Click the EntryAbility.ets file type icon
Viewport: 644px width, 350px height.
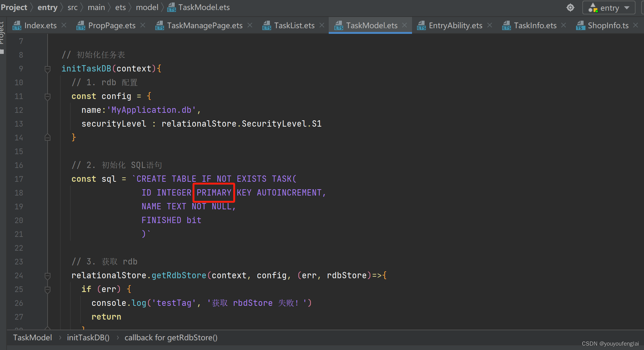tap(421, 25)
